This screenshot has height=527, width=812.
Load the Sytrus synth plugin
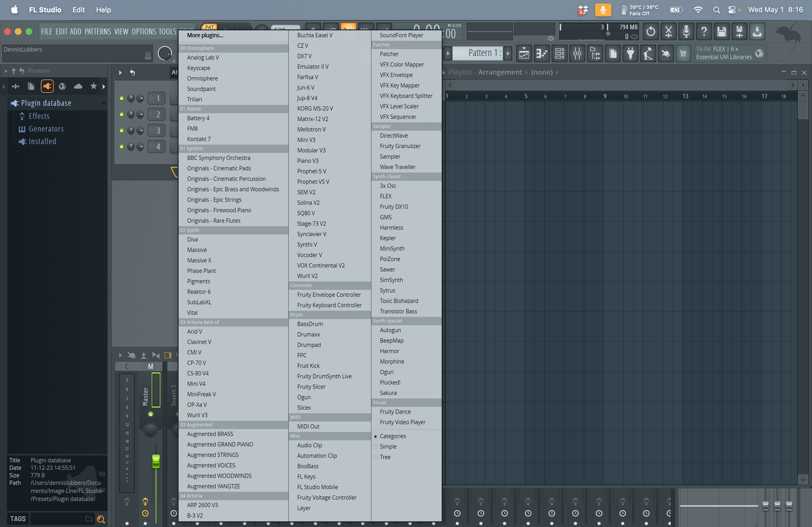coord(387,290)
